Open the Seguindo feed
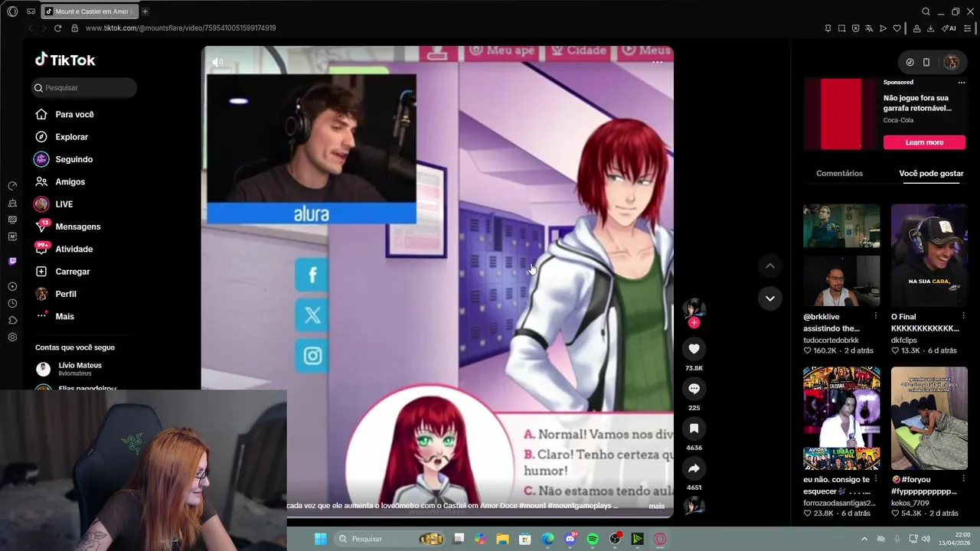Image resolution: width=980 pixels, height=551 pixels. pos(64,159)
